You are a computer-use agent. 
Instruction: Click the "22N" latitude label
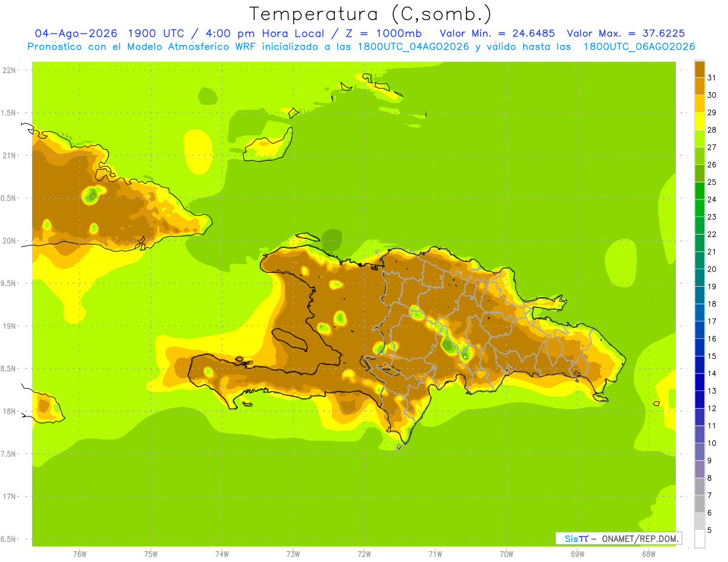coord(10,70)
